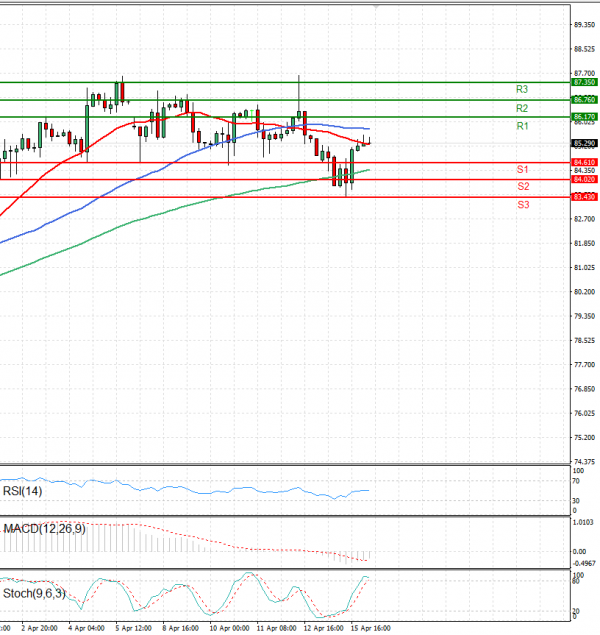Select the 84.610 red price tag
The width and height of the screenshot is (600, 635).
(x=584, y=162)
